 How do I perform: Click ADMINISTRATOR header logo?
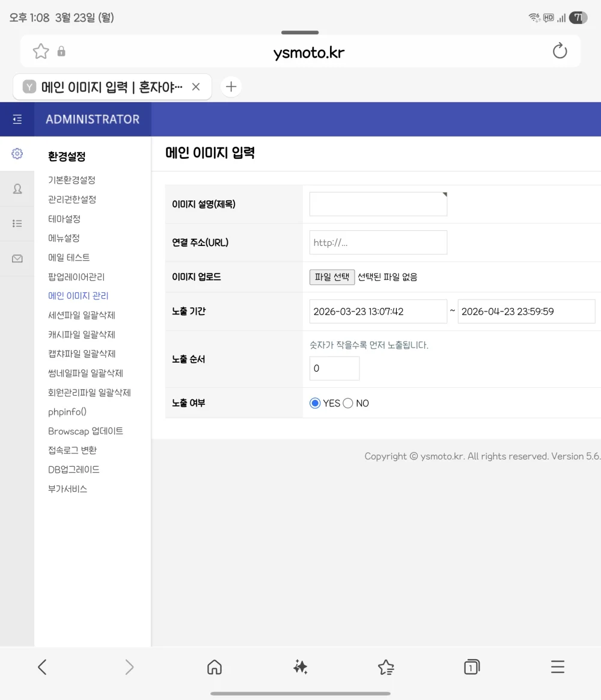click(x=93, y=119)
